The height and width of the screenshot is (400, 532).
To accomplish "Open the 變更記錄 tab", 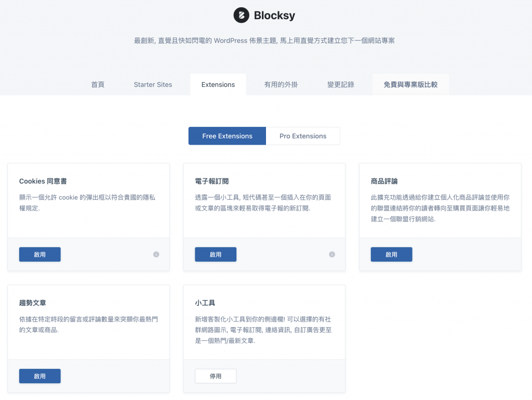I will [x=341, y=85].
